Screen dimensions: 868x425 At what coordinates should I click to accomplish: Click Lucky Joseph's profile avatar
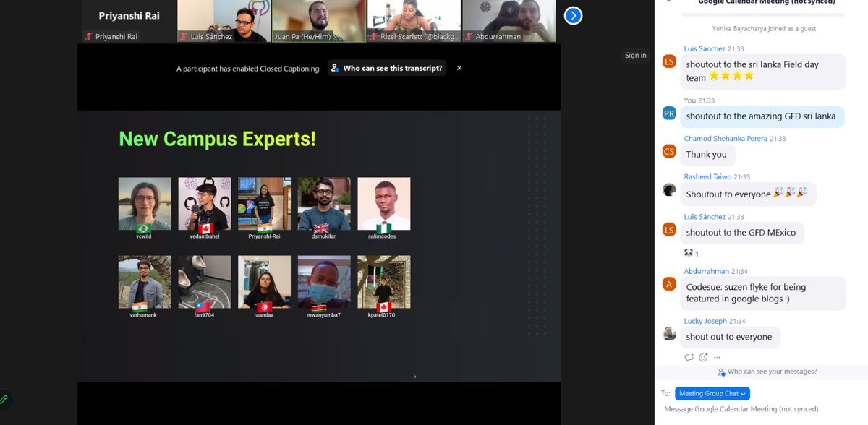point(669,334)
